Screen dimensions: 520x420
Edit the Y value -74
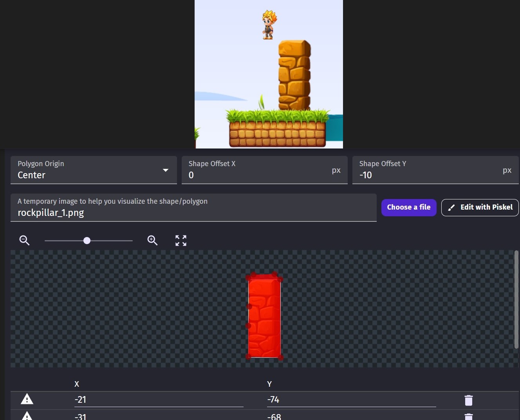351,400
